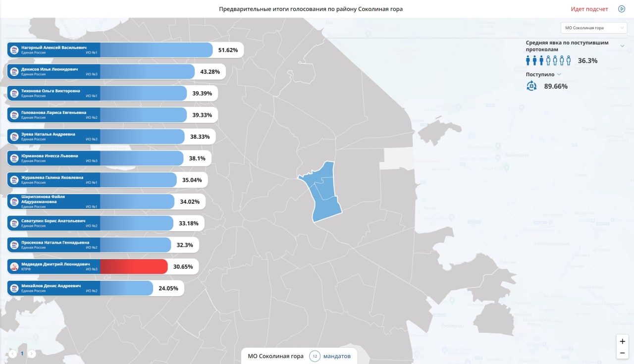Click the 12 mandates circle badge
This screenshot has height=364, width=634.
pyautogui.click(x=315, y=356)
